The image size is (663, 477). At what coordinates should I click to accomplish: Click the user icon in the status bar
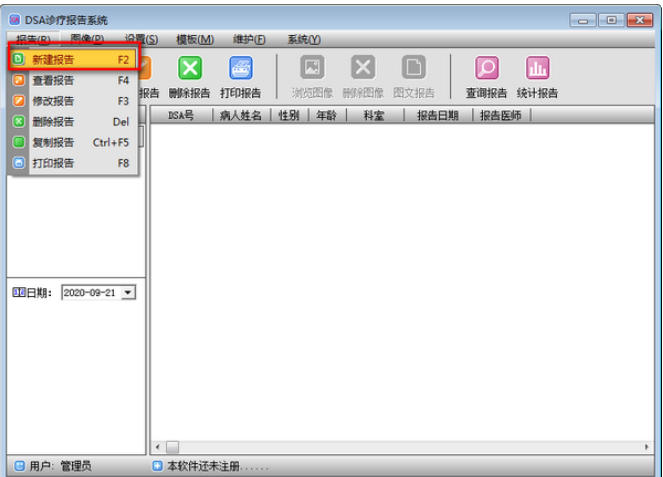(19, 466)
